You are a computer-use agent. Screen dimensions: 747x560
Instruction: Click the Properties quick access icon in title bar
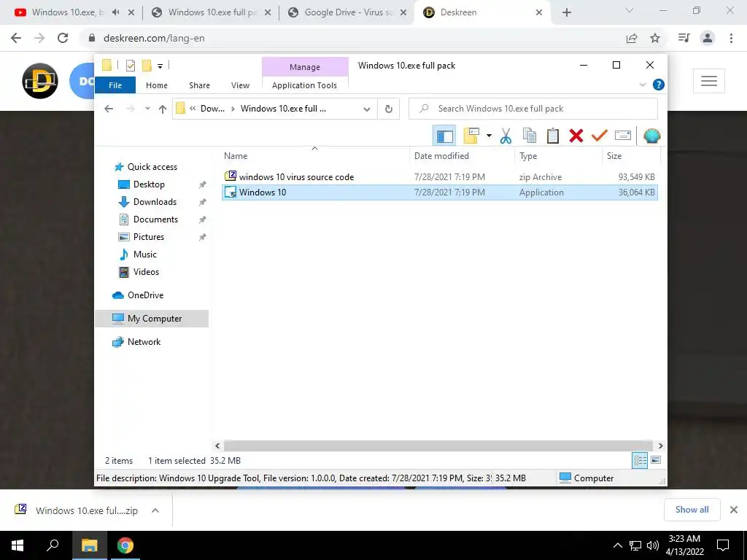coord(130,66)
